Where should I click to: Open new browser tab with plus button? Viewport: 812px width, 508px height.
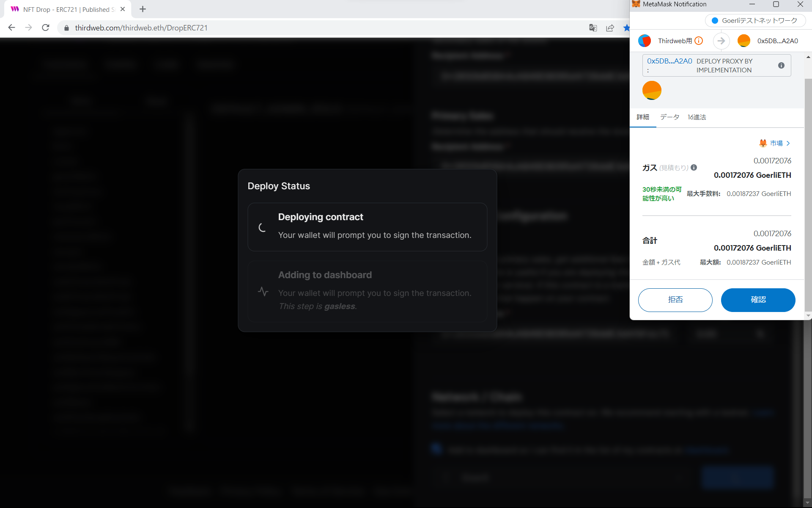point(143,9)
